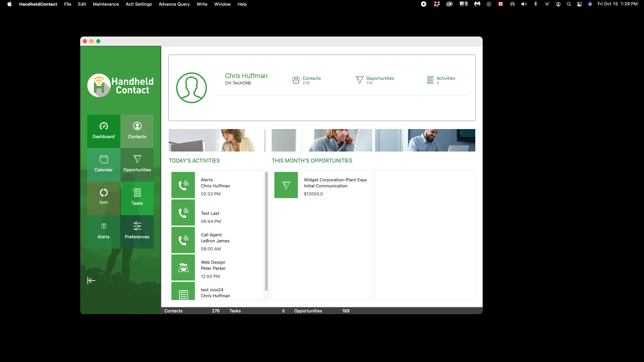This screenshot has height=362, width=644.
Task: Open the Contacts tile in sidebar
Action: (x=137, y=131)
